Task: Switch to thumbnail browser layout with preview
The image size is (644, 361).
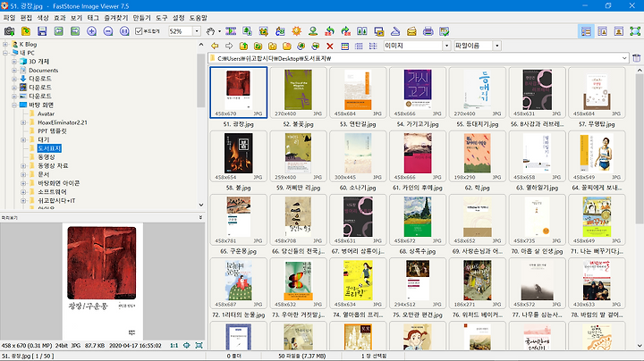Action: (586, 31)
